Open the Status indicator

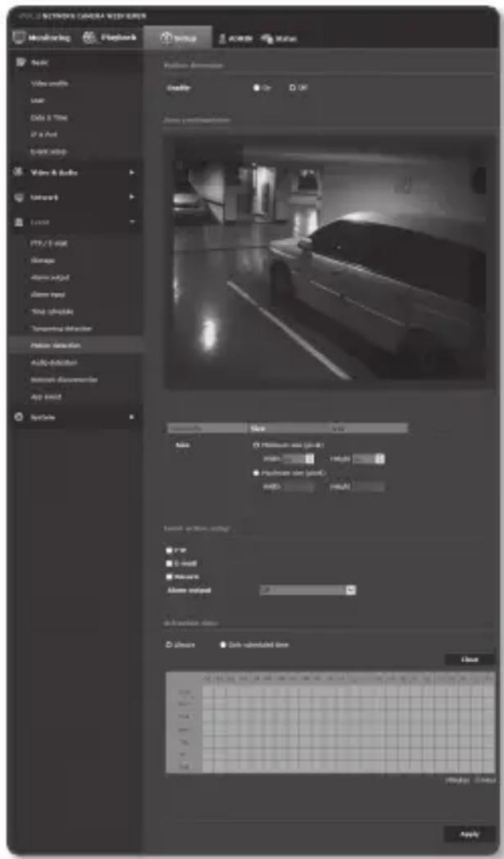coord(279,39)
